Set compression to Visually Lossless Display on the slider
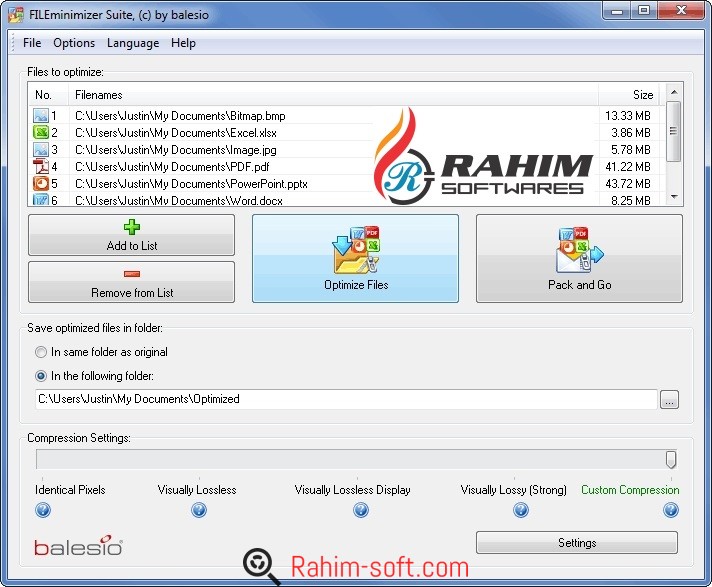The image size is (712, 587). point(357,459)
